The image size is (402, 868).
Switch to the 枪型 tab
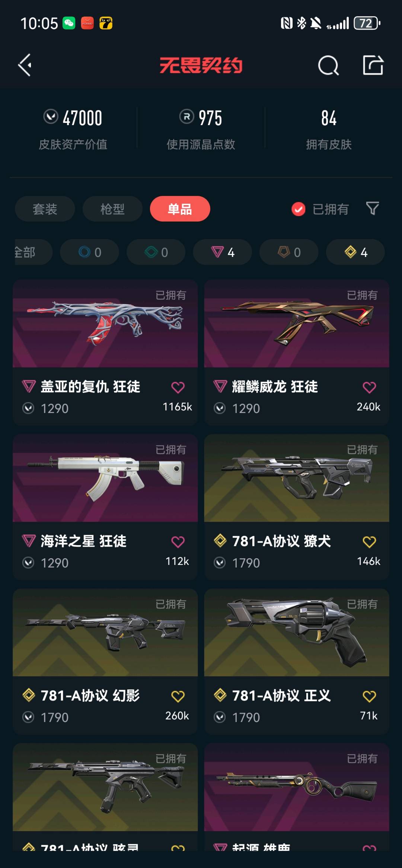(x=112, y=209)
